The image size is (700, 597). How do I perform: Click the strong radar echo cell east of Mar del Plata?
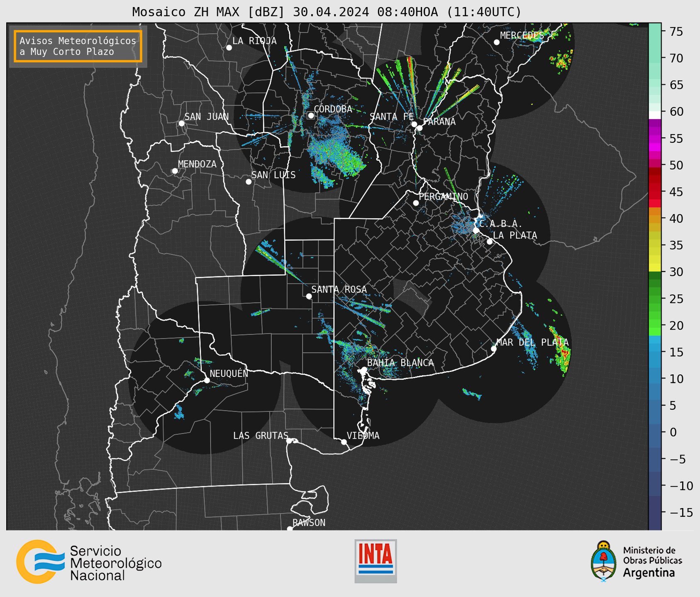click(x=563, y=352)
